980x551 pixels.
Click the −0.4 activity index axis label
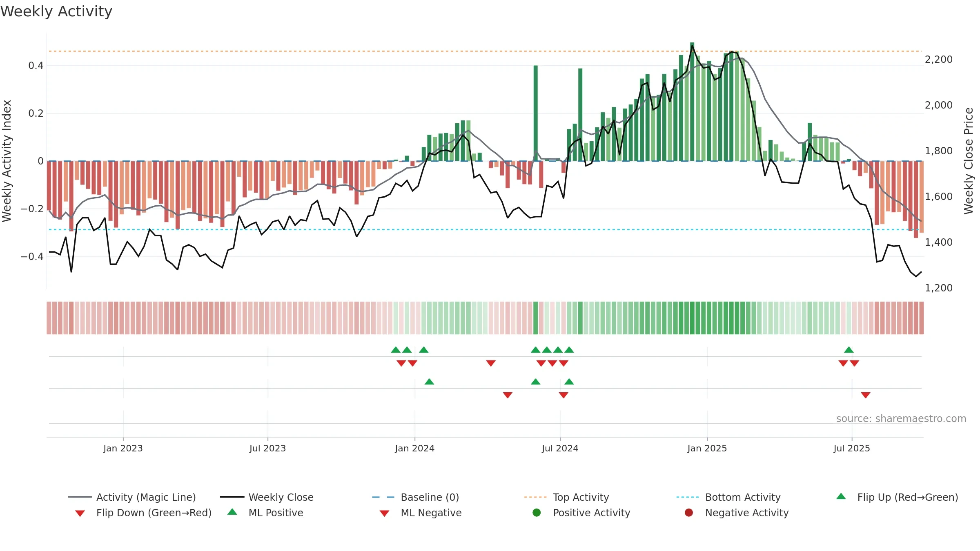(32, 257)
